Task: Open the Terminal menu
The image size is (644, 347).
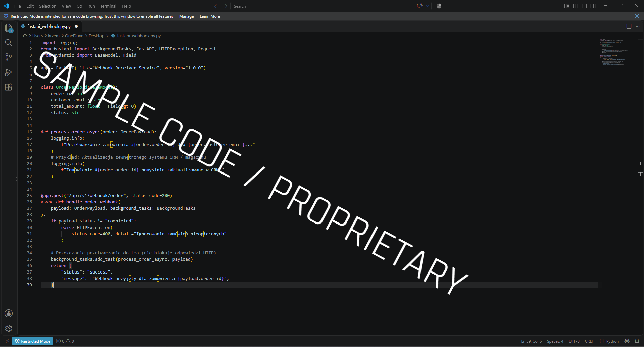Action: click(108, 6)
